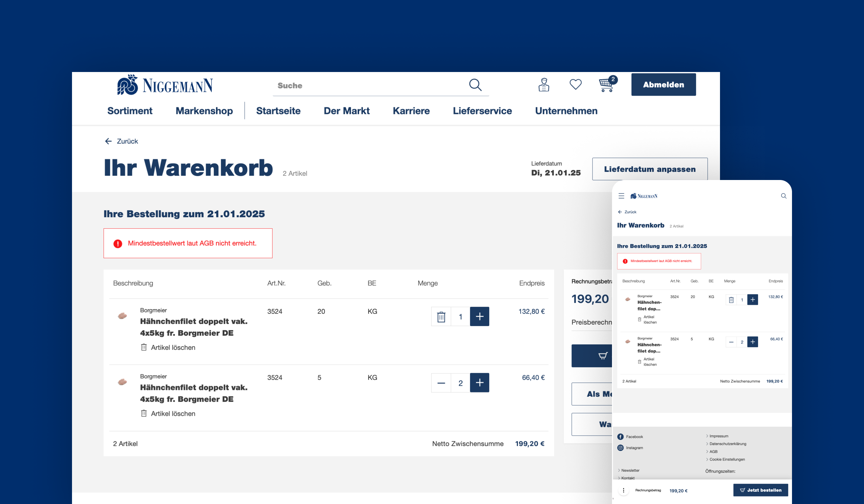Open Facebook via its footer icon
The height and width of the screenshot is (504, 864).
tap(621, 436)
